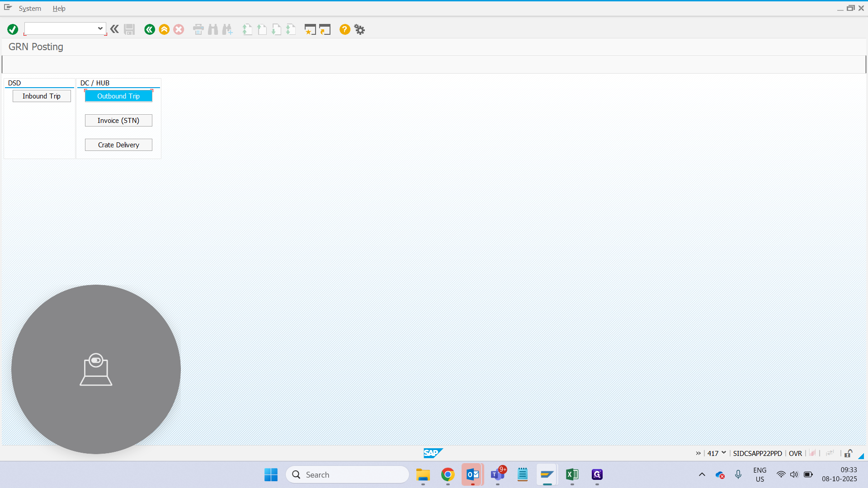This screenshot has height=488, width=868.
Task: Click the red Cancel icon
Action: click(x=179, y=29)
